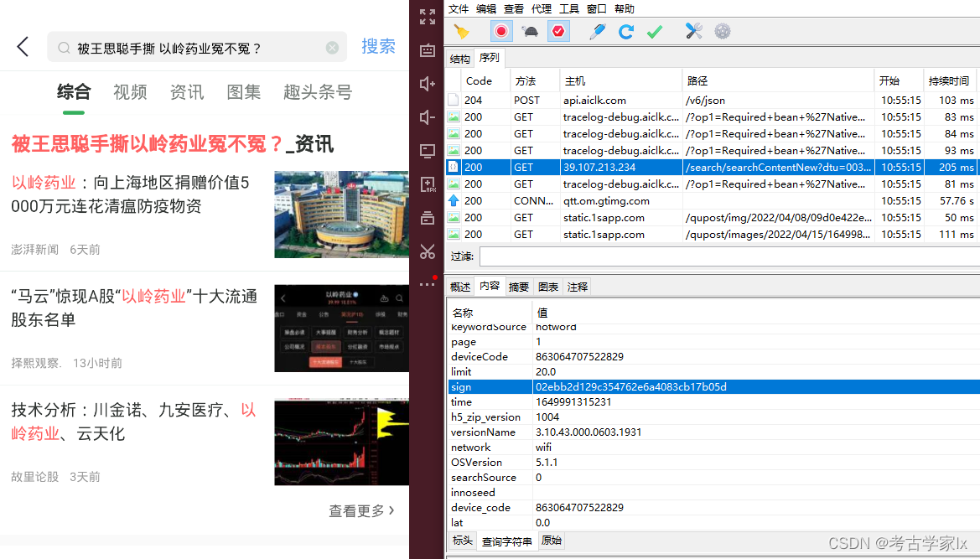This screenshot has width=980, height=559.
Task: Open the tools wrench icon in the toolbar
Action: pyautogui.click(x=692, y=32)
